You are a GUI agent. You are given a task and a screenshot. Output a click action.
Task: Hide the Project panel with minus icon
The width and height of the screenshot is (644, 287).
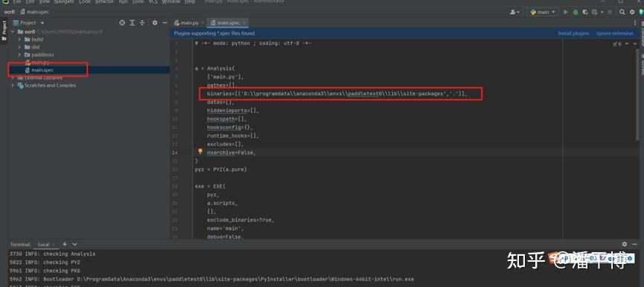pos(165,23)
